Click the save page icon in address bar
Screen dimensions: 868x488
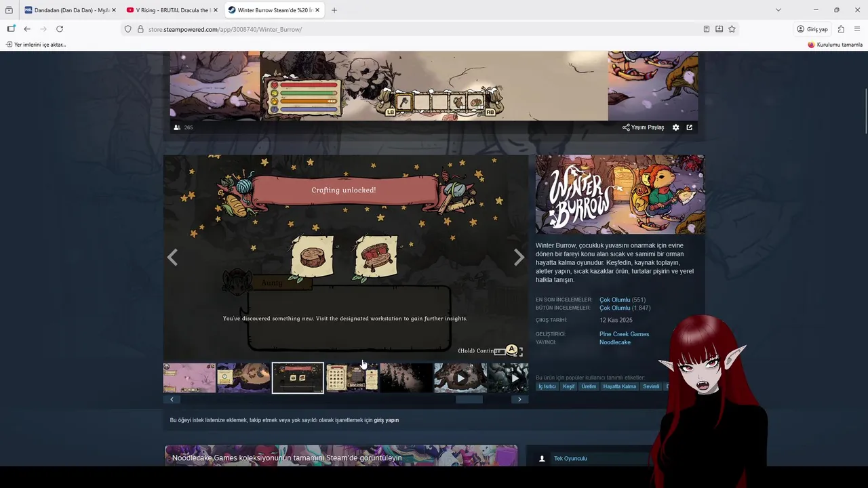point(719,29)
